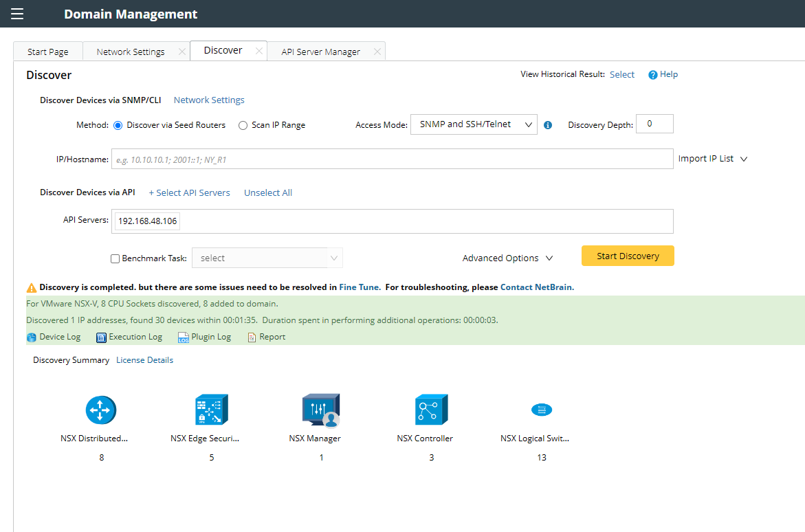
Task: Select the Scan IP Range option
Action: tap(243, 125)
